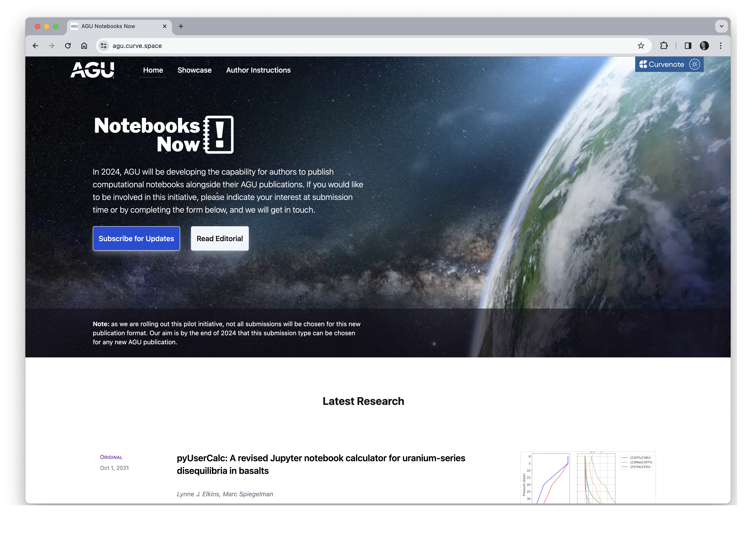The image size is (756, 537).
Task: Open the browser side panel icon
Action: pyautogui.click(x=688, y=46)
